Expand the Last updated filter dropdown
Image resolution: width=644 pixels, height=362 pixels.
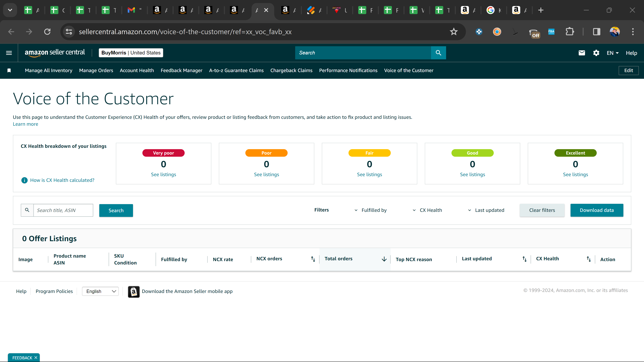tap(486, 210)
